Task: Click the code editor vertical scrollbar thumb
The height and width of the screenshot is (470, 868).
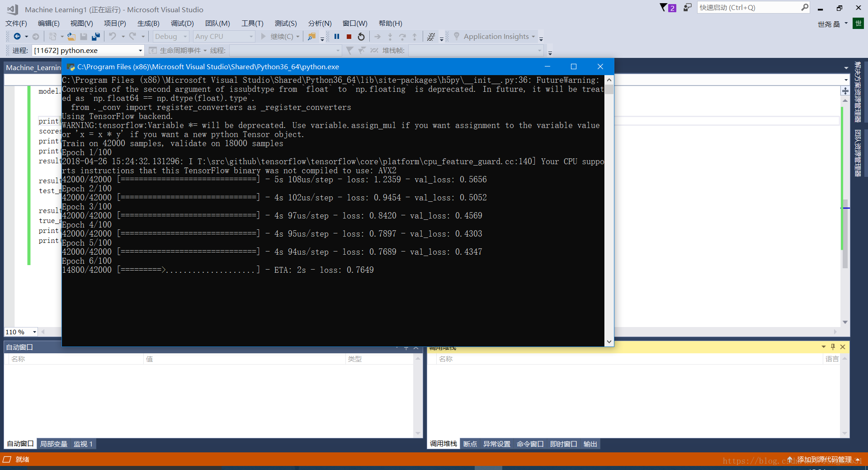Action: tap(845, 233)
